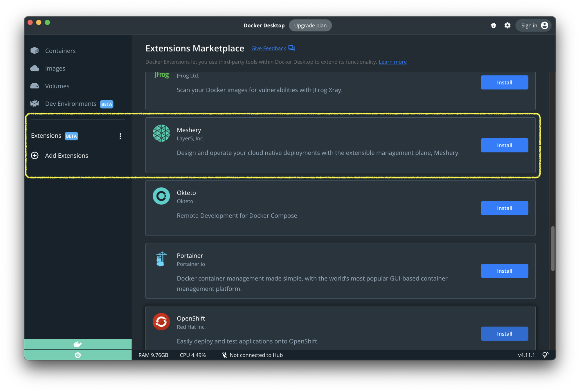The image size is (580, 392).
Task: Select Dev Environments in sidebar
Action: 71,104
